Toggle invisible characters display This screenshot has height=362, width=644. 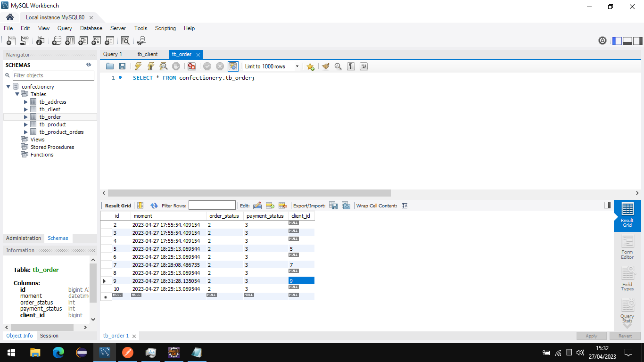[x=351, y=66]
